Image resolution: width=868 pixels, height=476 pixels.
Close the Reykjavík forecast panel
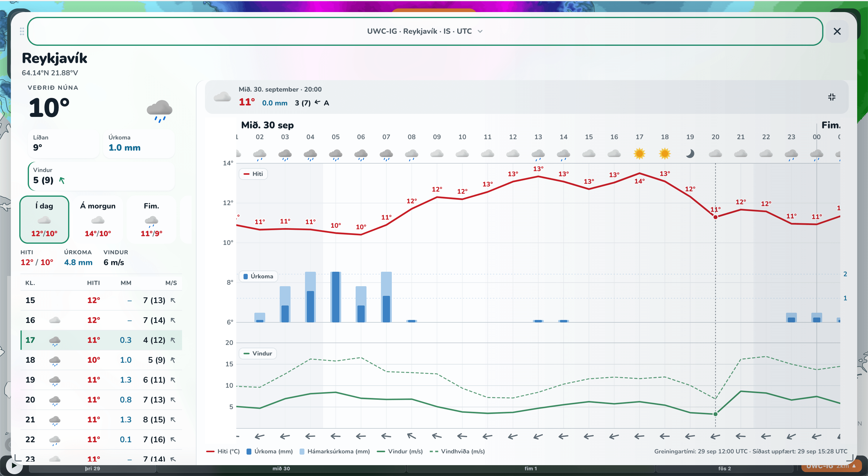click(837, 31)
